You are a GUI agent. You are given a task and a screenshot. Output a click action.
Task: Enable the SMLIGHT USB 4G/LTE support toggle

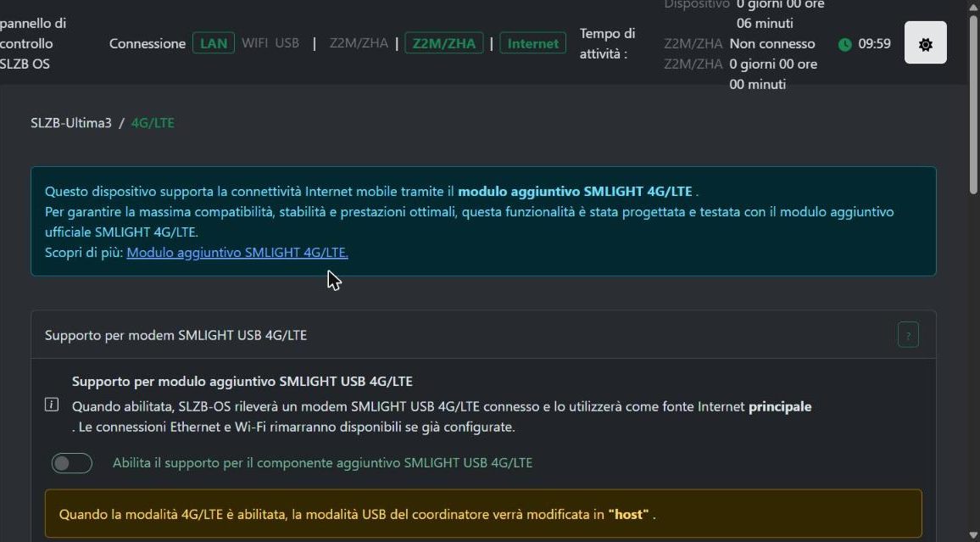pyautogui.click(x=72, y=463)
